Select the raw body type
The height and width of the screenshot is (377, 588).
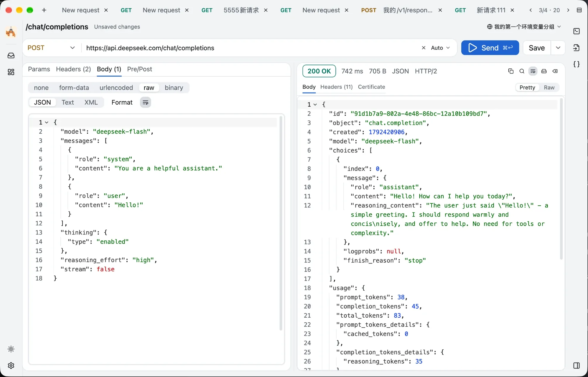point(149,88)
